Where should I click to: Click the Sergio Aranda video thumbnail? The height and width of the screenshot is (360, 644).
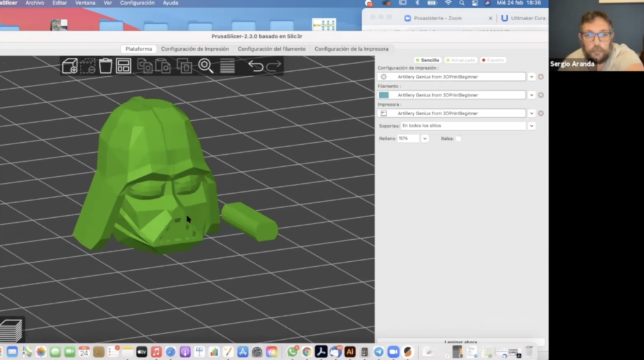(x=596, y=35)
